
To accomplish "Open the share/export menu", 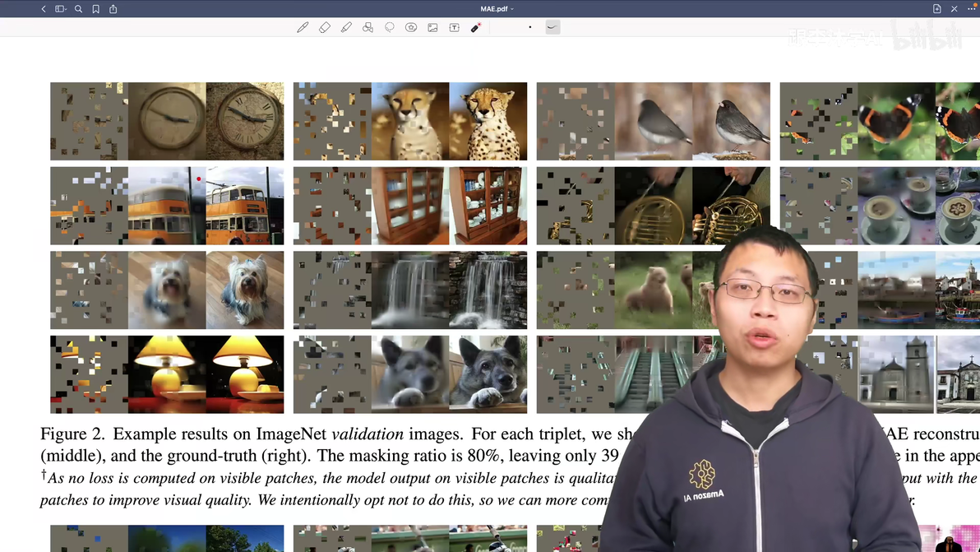I will pos(113,9).
